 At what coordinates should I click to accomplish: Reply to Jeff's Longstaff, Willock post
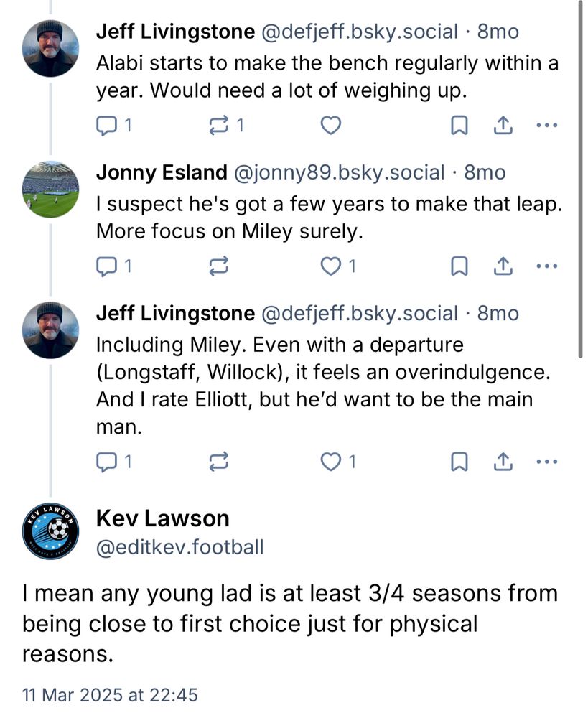point(106,462)
